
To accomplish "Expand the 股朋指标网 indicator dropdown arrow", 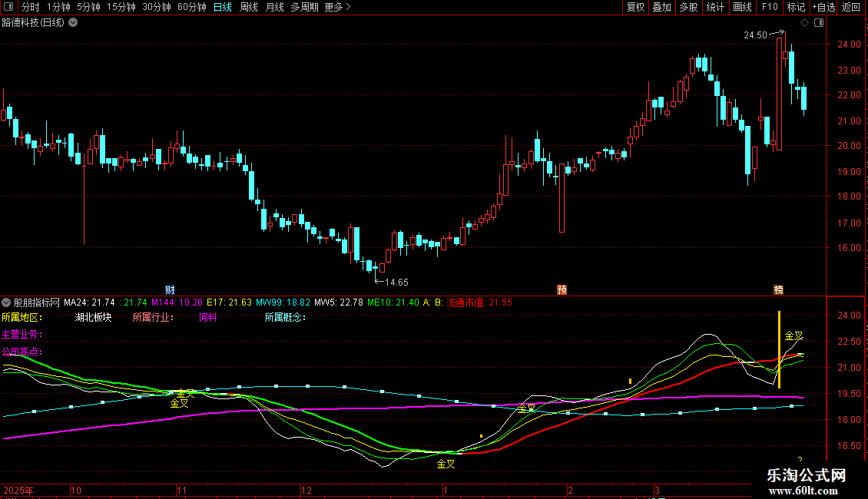I will pos(7,302).
